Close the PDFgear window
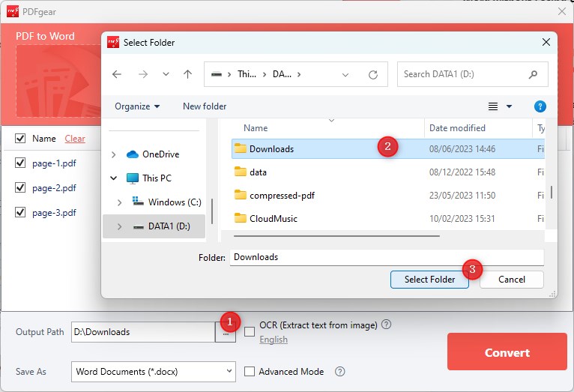Screen dimensions: 574x392 pos(562,11)
